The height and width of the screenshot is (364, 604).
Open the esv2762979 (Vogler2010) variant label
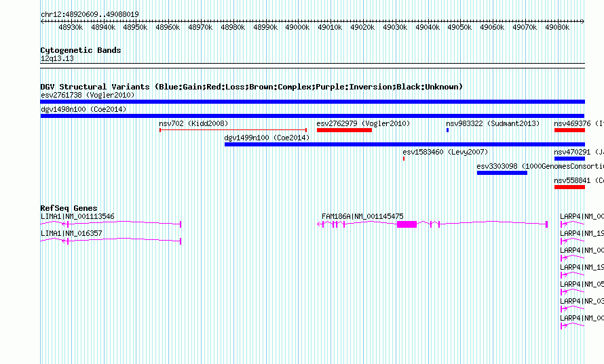coord(363,123)
